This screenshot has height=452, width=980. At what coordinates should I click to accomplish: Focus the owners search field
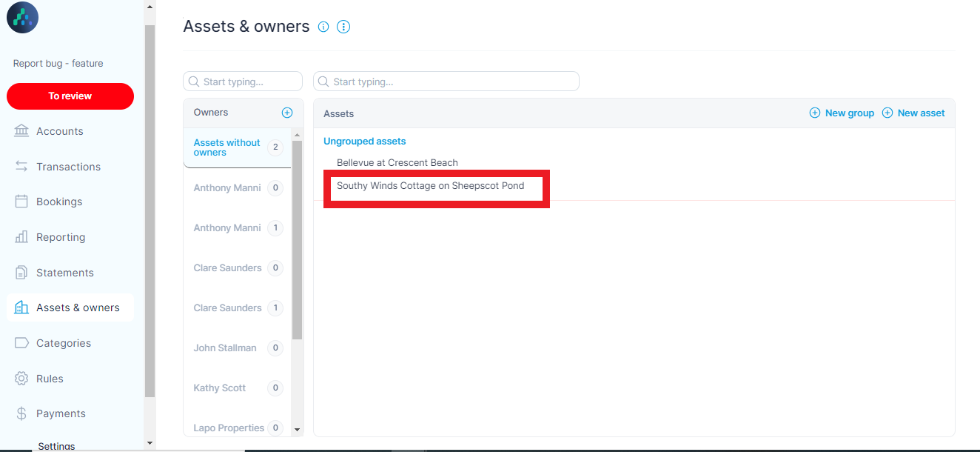pyautogui.click(x=243, y=82)
